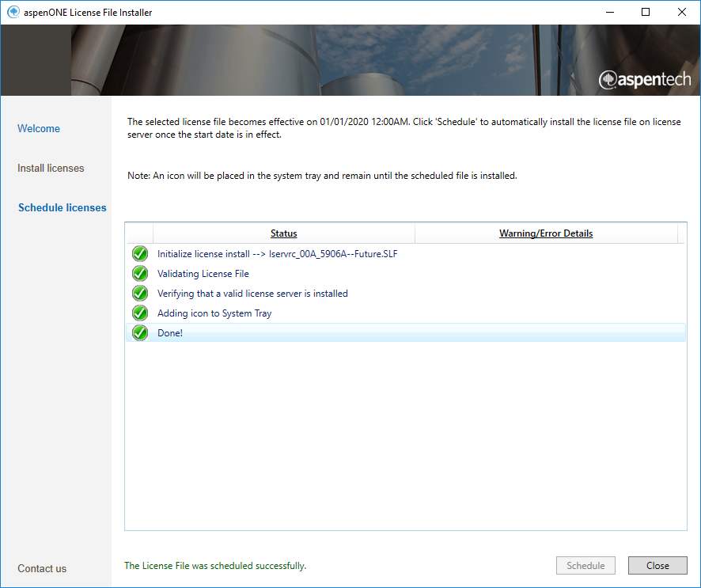Go to Install licenses section
Viewport: 701px width, 588px height.
pos(51,169)
